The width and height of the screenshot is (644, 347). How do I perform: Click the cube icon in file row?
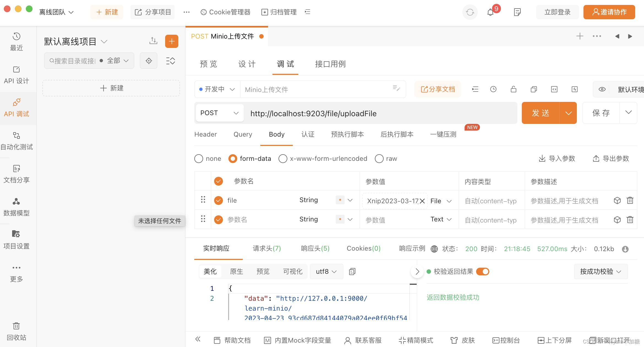tap(617, 200)
